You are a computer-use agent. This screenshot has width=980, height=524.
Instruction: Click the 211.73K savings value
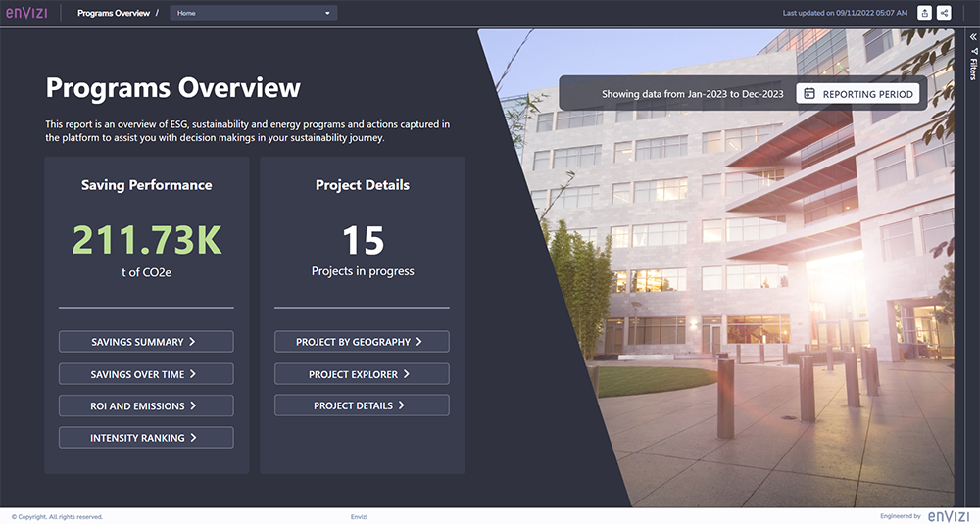tap(146, 241)
